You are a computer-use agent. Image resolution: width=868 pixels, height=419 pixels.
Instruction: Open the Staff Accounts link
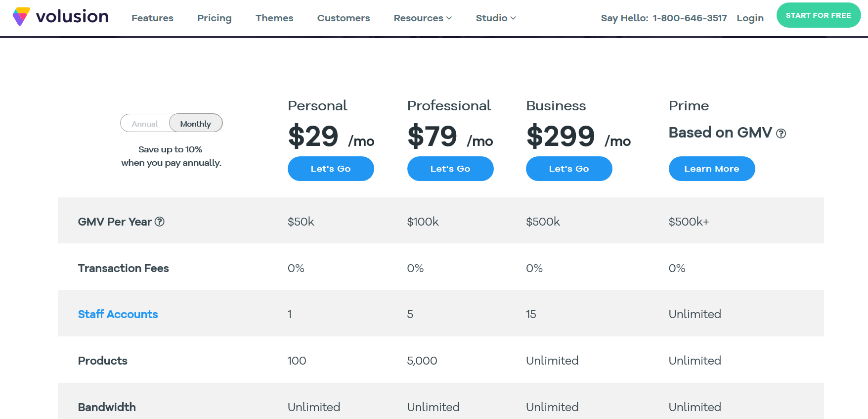coord(118,314)
